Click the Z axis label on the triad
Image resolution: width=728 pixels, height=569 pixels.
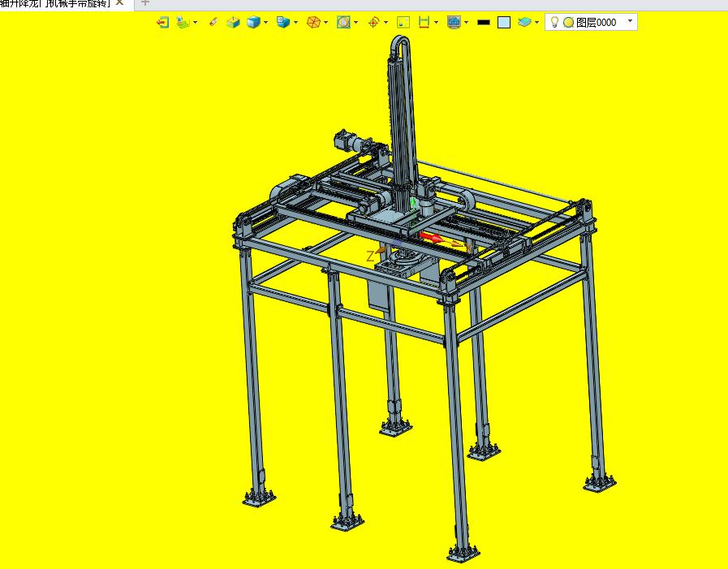[x=370, y=256]
